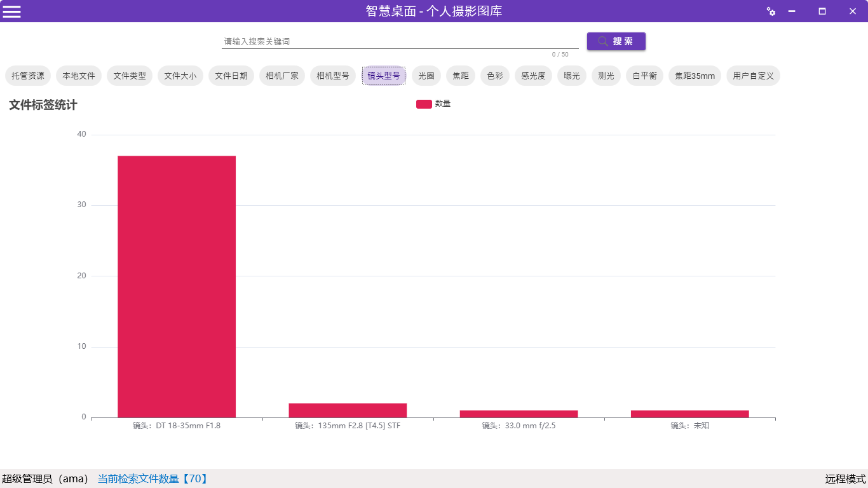Click the selected 镜头型号 tag
The width and height of the screenshot is (868, 488).
pyautogui.click(x=384, y=76)
